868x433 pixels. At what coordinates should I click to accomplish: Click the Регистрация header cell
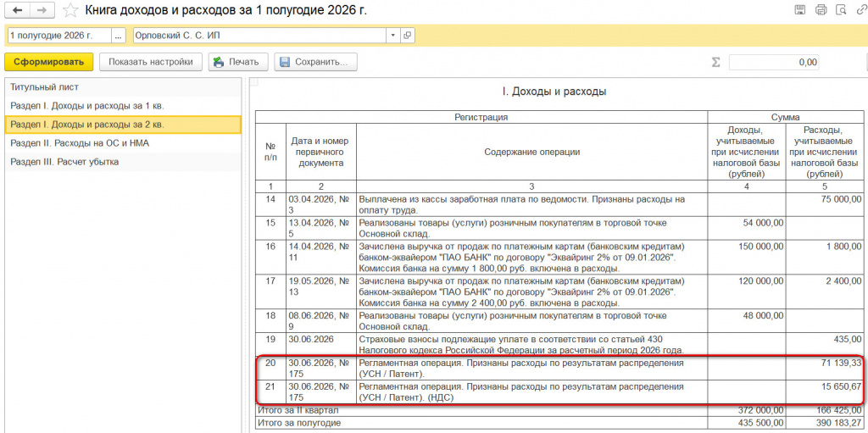[x=481, y=117]
